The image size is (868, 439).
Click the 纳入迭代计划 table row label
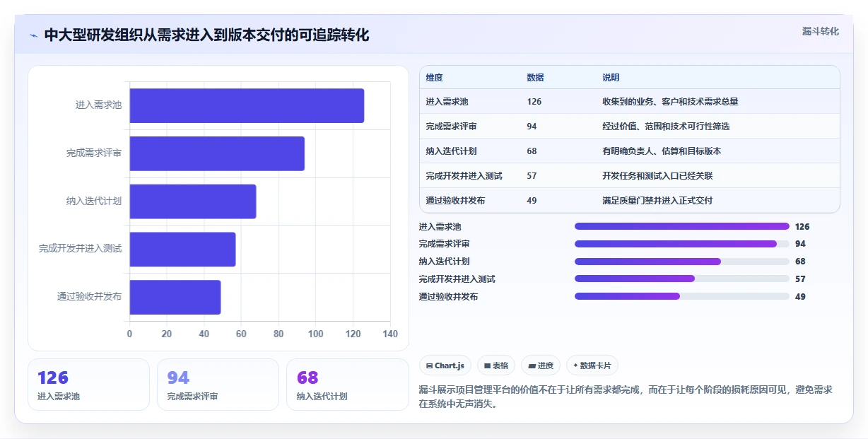coord(452,151)
